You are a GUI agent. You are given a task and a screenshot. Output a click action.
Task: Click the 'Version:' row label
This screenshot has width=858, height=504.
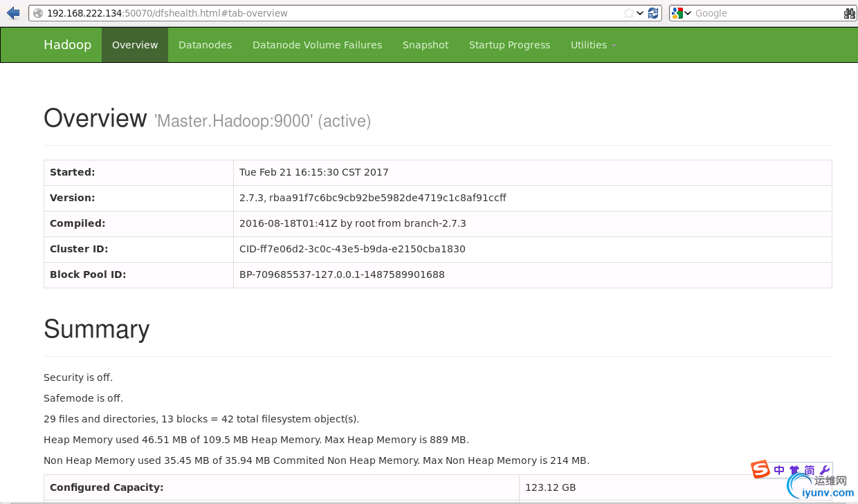pos(72,198)
